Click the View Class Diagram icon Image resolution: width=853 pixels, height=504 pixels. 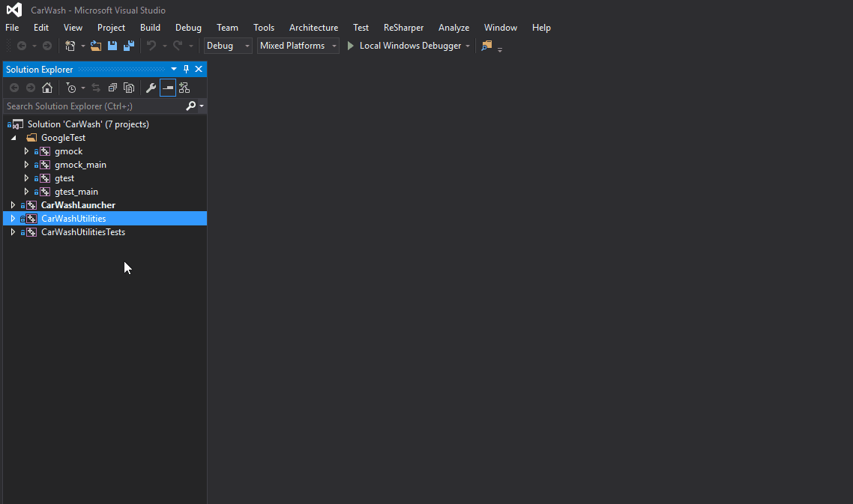pos(184,88)
